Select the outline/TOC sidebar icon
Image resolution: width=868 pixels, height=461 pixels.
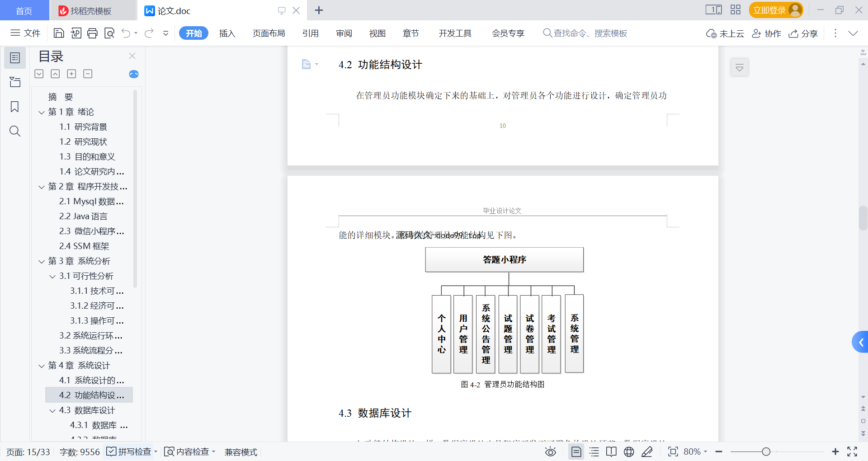(x=15, y=58)
